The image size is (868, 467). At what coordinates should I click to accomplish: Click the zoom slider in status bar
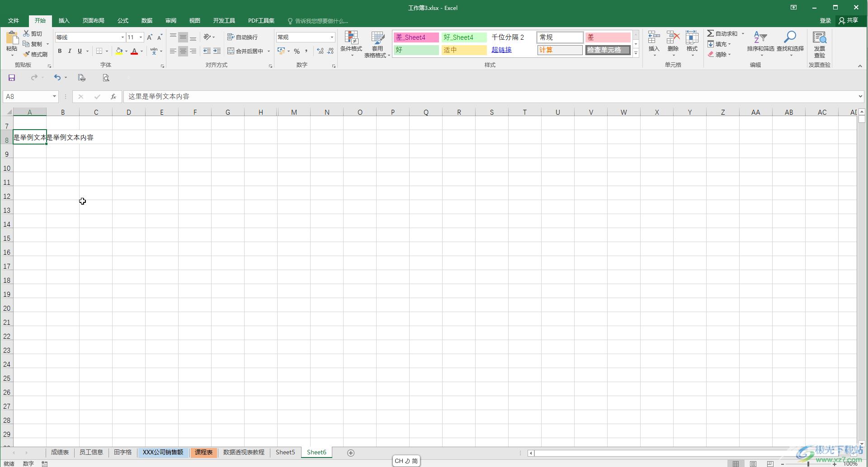[x=808, y=464]
